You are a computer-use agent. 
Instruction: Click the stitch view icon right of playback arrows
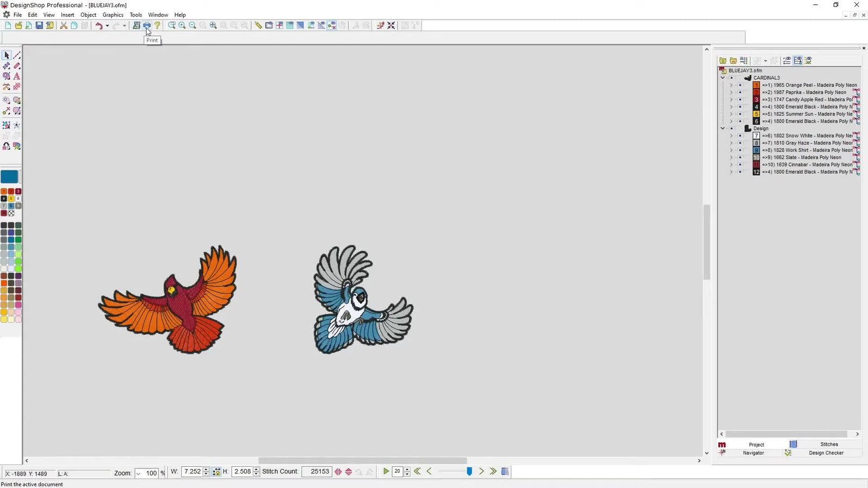pos(505,472)
